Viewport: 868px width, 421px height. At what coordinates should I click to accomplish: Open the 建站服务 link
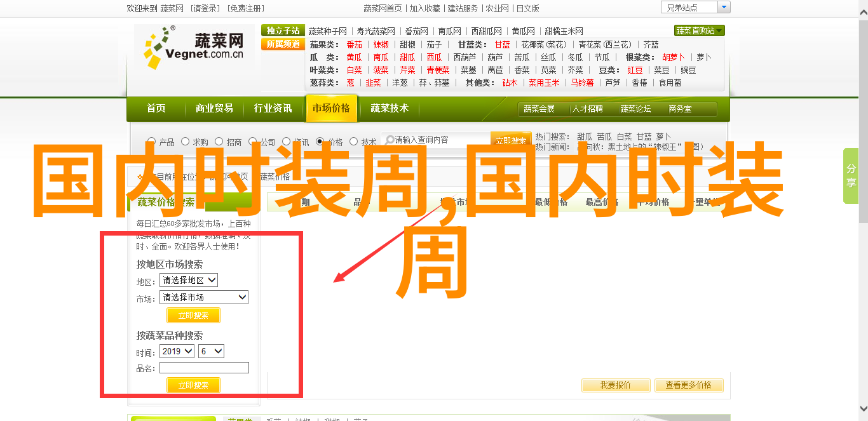[x=463, y=8]
